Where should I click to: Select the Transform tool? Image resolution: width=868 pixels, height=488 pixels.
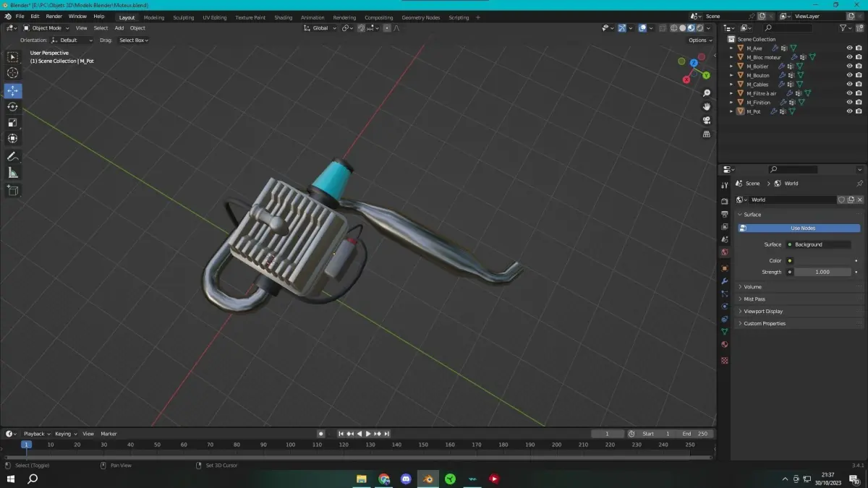(x=13, y=138)
